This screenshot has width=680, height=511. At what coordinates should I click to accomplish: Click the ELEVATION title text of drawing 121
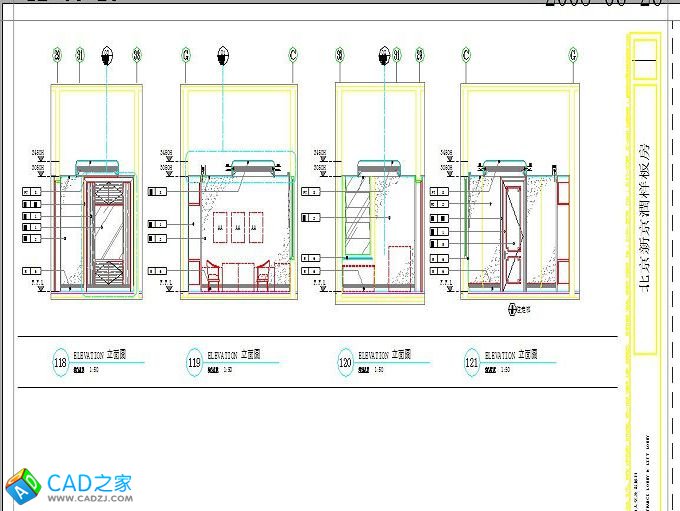(502, 355)
